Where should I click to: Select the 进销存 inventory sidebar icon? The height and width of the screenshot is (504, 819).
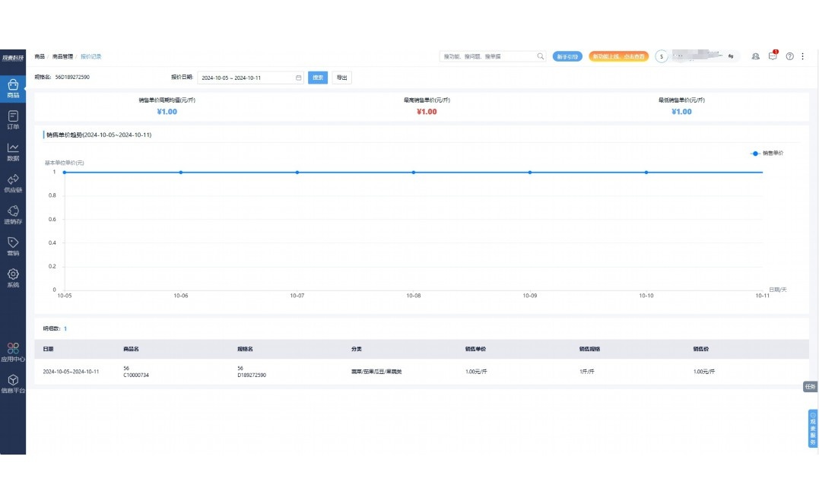point(13,214)
